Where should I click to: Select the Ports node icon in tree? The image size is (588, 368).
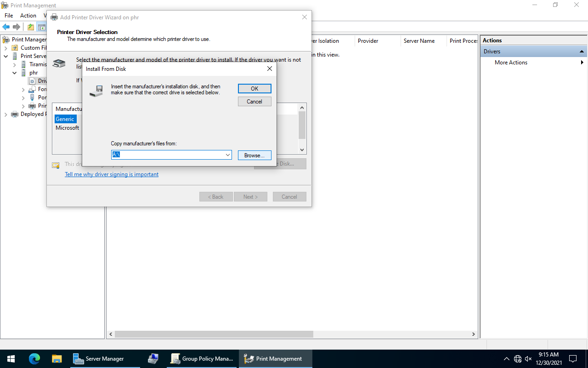click(x=32, y=98)
